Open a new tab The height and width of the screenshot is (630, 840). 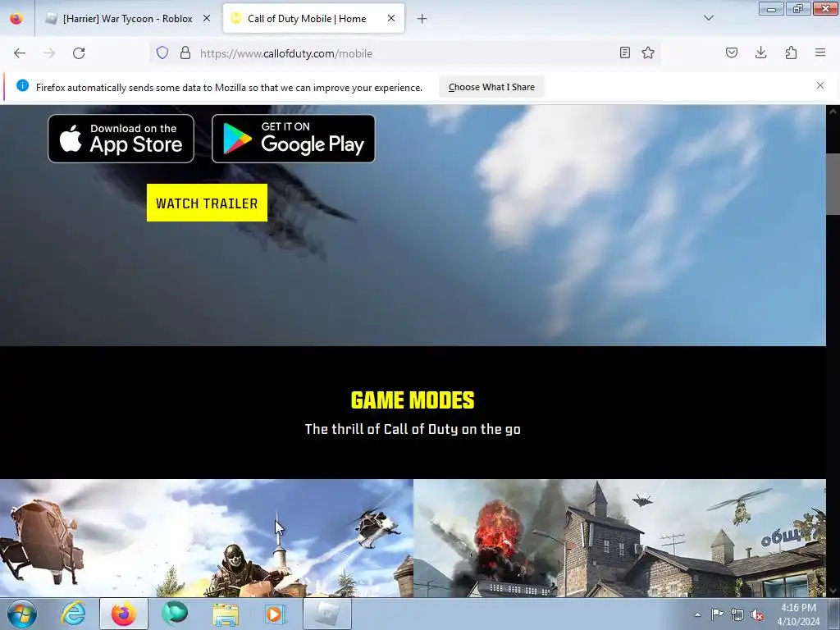tap(422, 19)
